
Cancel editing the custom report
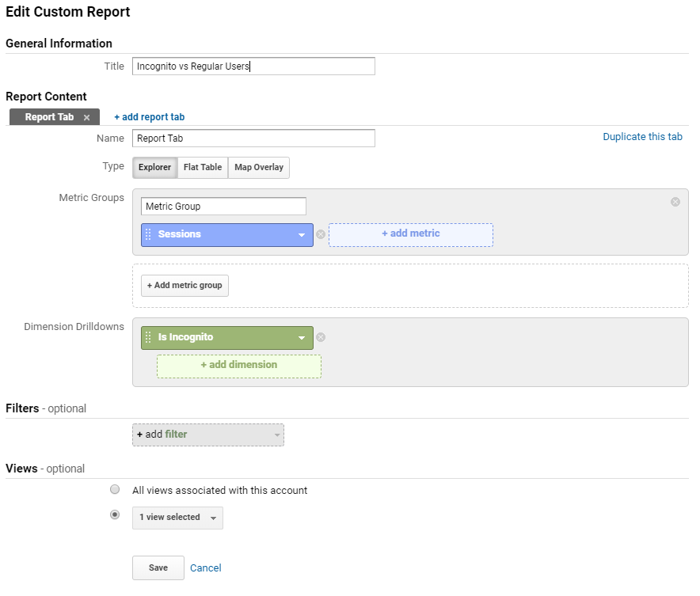[206, 568]
